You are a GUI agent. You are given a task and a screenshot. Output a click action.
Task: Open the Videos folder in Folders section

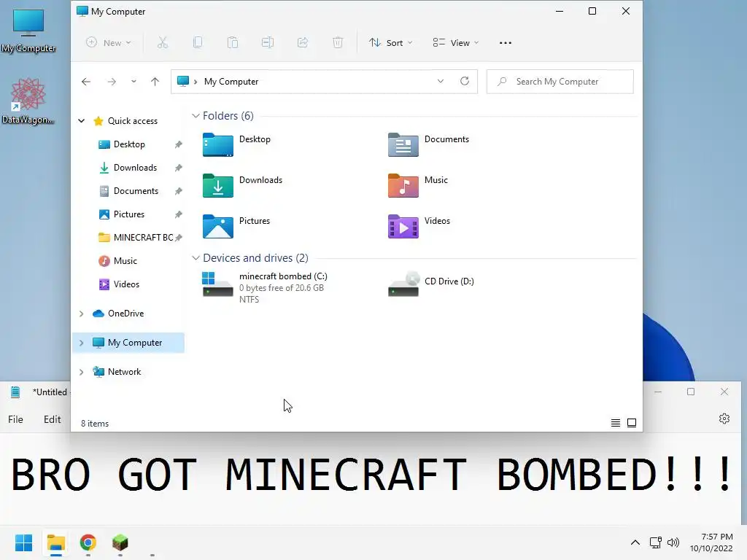point(403,227)
